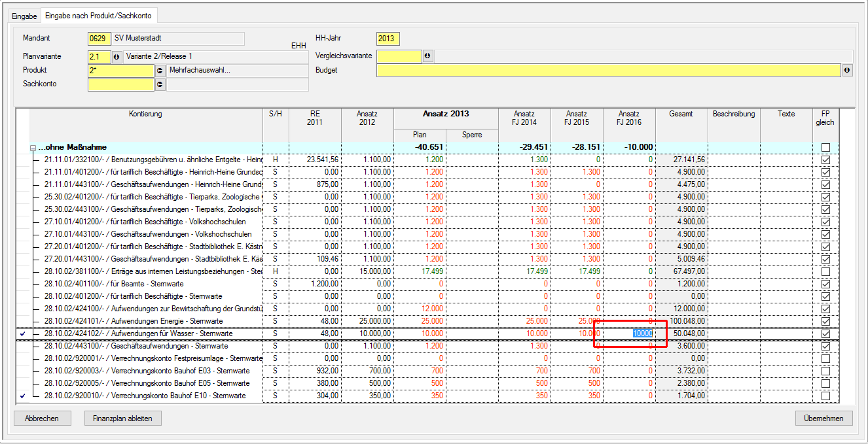
Task: Click the HH-Jahr input field
Action: tap(388, 39)
